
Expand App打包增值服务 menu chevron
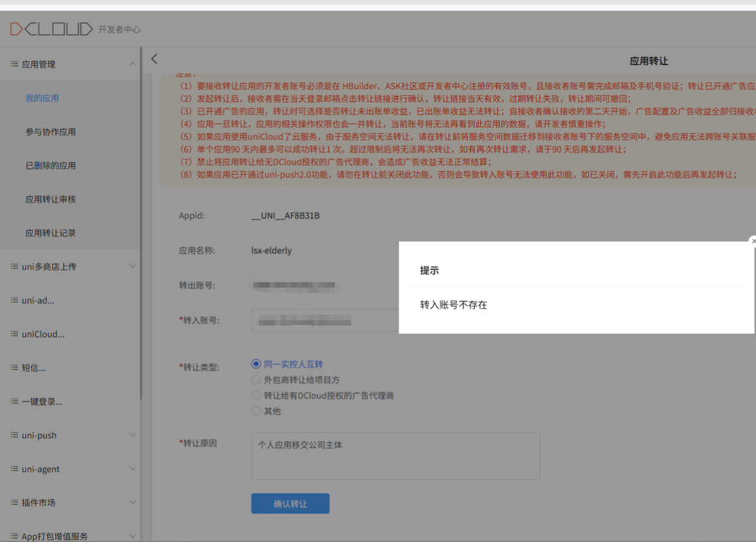click(x=133, y=536)
